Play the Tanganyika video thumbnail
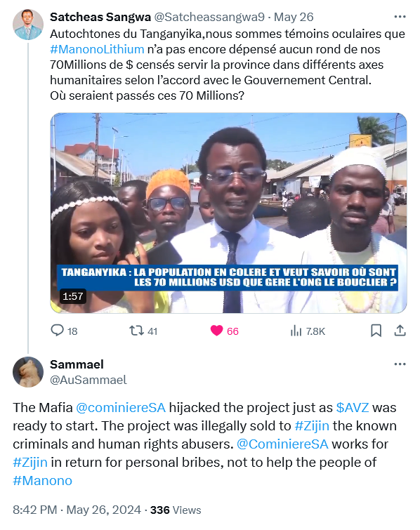 tap(228, 213)
